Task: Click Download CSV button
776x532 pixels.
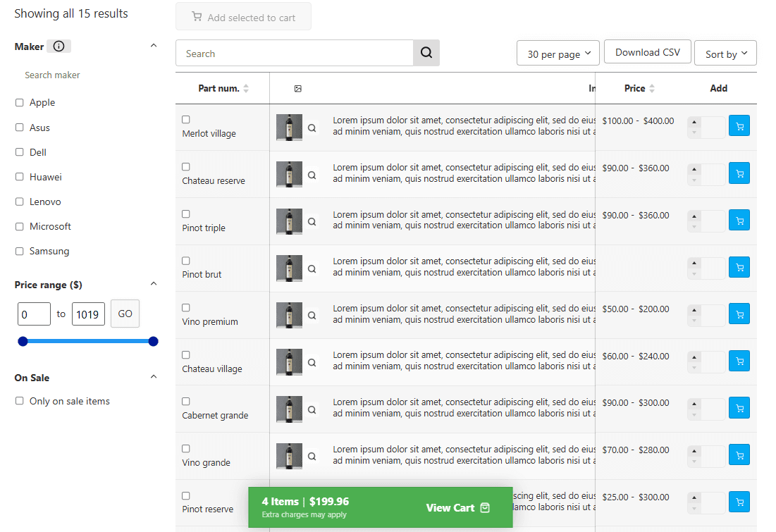Action: tap(647, 52)
